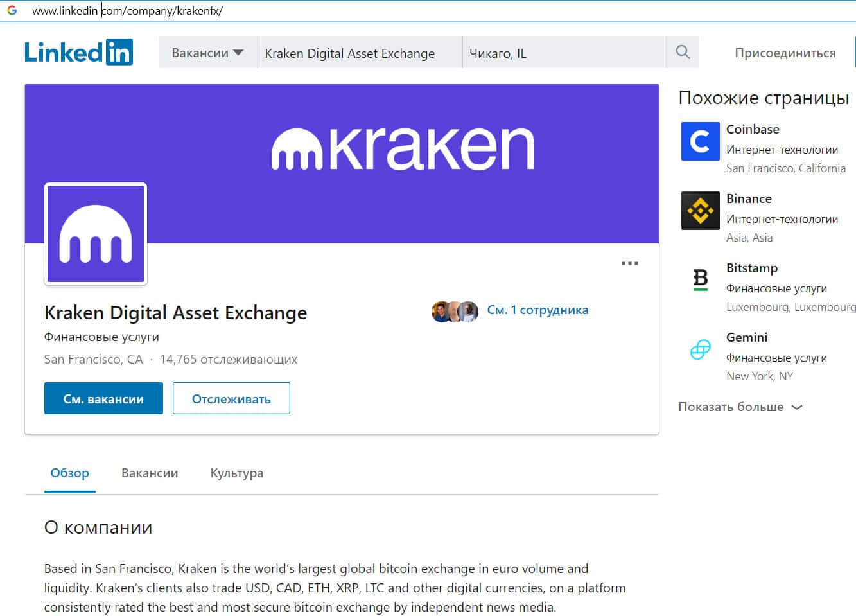Click the Отслеживать button
Screen dimensions: 856x616
coord(231,398)
